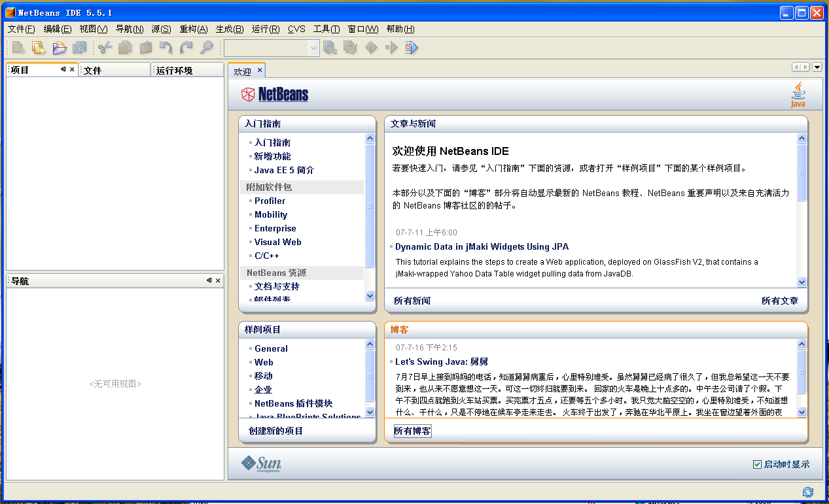Open blog post Let's Swing Java: 舅舅
This screenshot has height=504, width=829.
coord(442,361)
